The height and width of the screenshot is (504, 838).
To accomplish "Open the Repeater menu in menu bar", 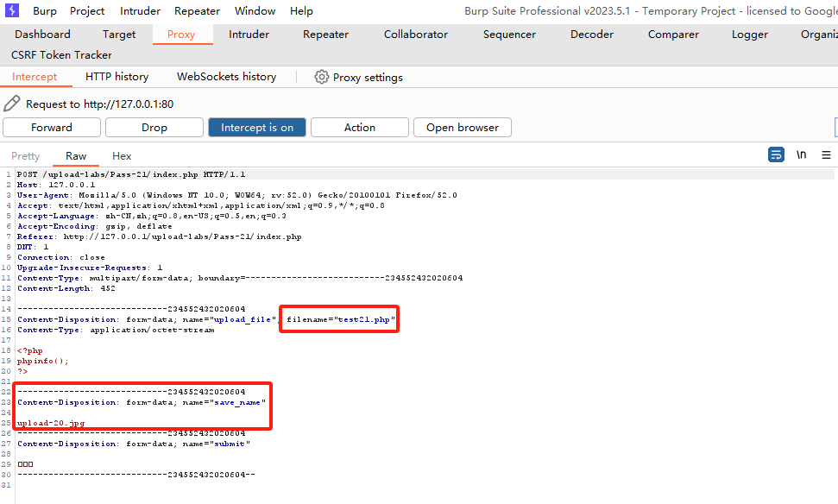I will (x=198, y=10).
